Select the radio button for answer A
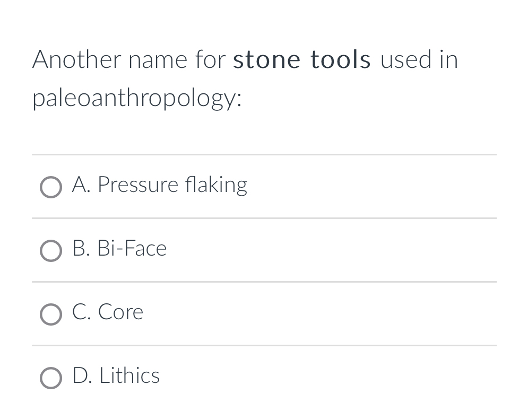 click(50, 187)
